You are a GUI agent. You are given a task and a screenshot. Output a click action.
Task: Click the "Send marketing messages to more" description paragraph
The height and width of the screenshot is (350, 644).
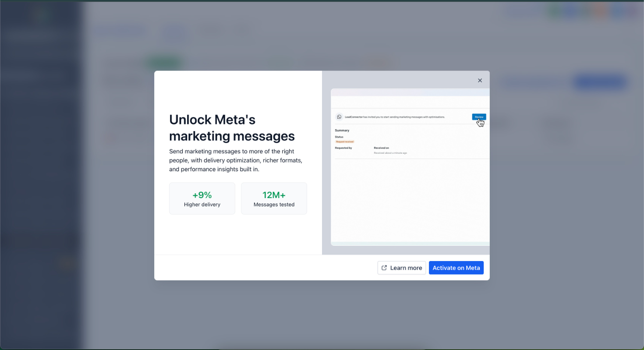236,160
